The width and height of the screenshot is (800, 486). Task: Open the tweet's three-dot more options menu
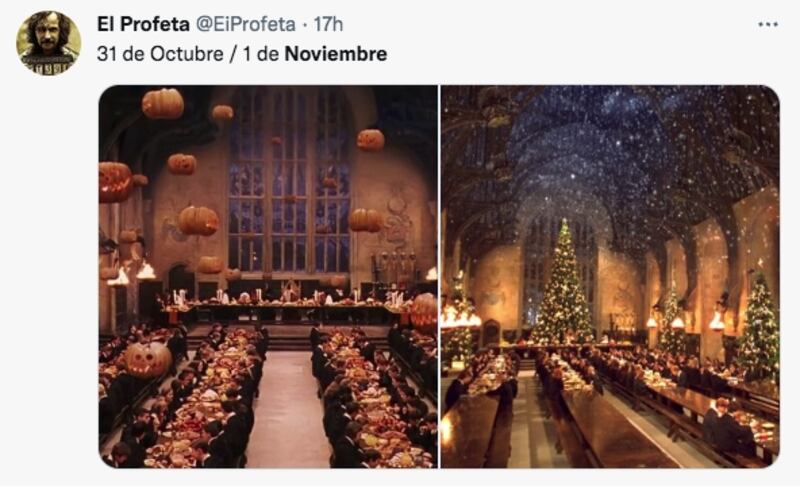767,24
